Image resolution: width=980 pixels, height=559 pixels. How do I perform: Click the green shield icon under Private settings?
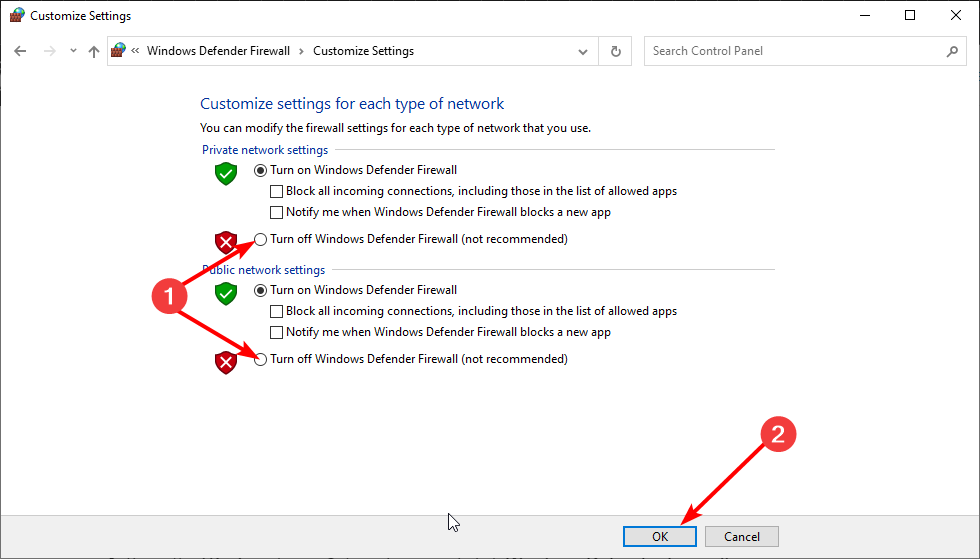tap(226, 173)
